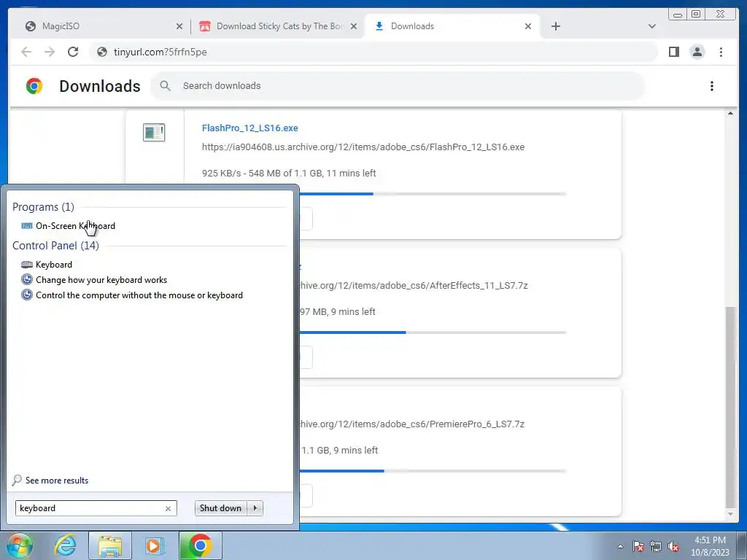
Task: Click the PremierePro download progress bar
Action: 433,471
